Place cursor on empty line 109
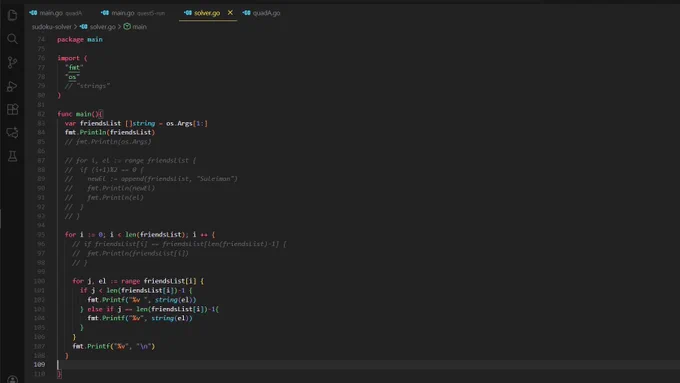680x383 pixels. [368, 365]
